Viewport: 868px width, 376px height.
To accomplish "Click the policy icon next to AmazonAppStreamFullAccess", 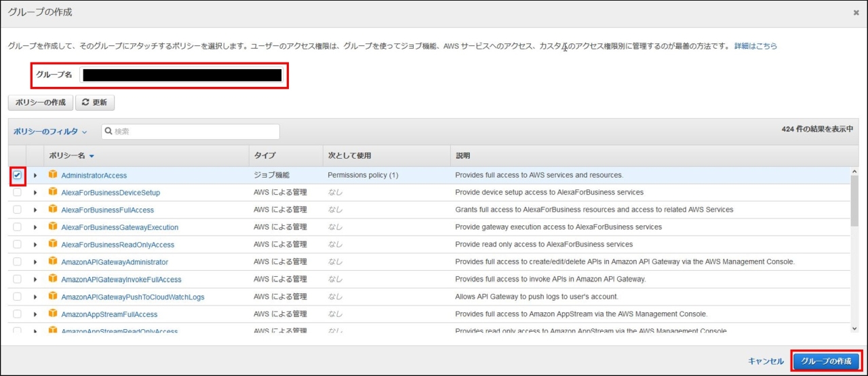I will (53, 314).
